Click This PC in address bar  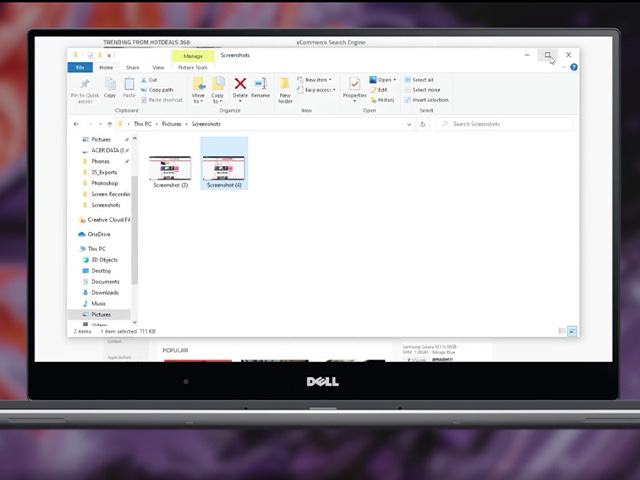tap(142, 124)
